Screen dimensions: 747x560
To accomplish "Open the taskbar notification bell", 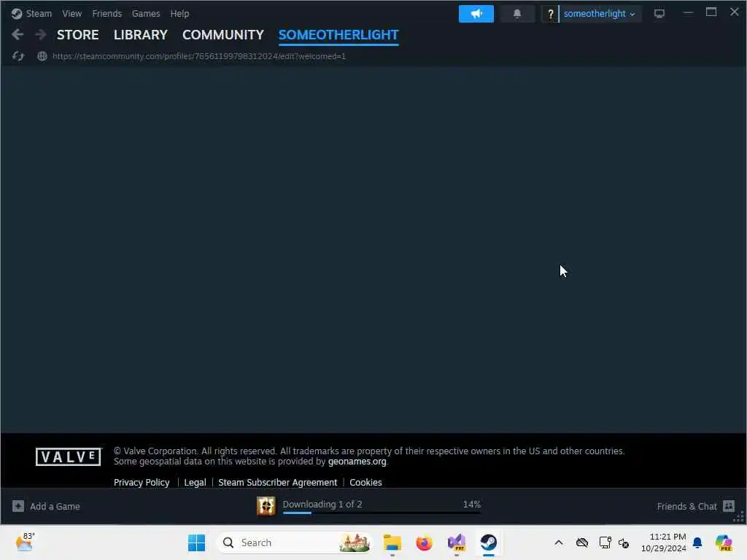I will (x=697, y=542).
